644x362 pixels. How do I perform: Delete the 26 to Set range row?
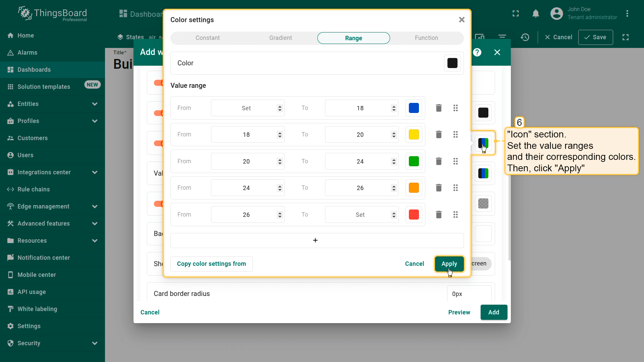tap(438, 215)
